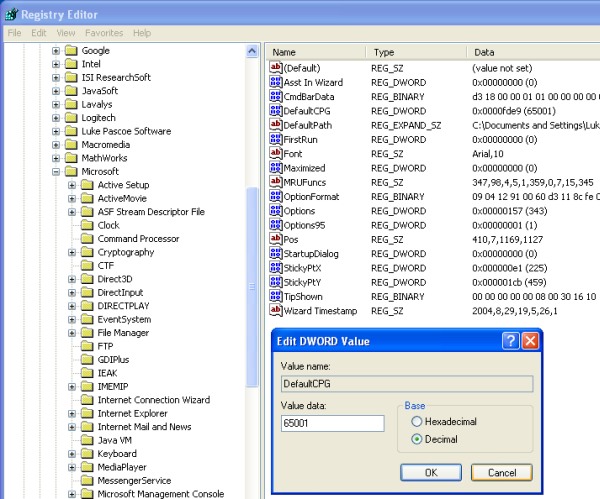The width and height of the screenshot is (600, 499).
Task: Click into the Value data field
Action: [333, 423]
